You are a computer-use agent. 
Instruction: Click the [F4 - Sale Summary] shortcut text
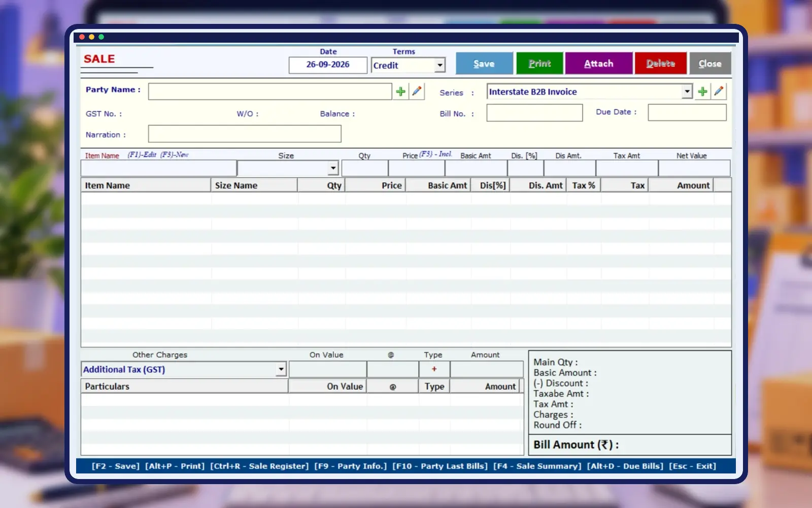537,466
